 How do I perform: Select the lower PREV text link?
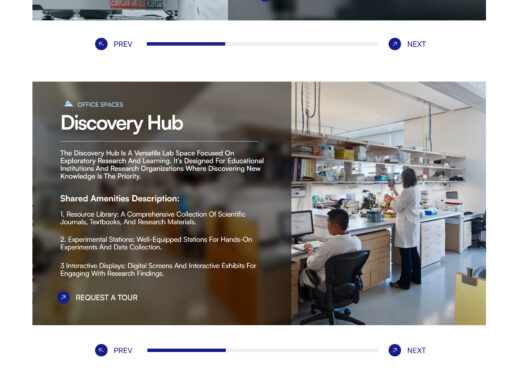point(123,351)
